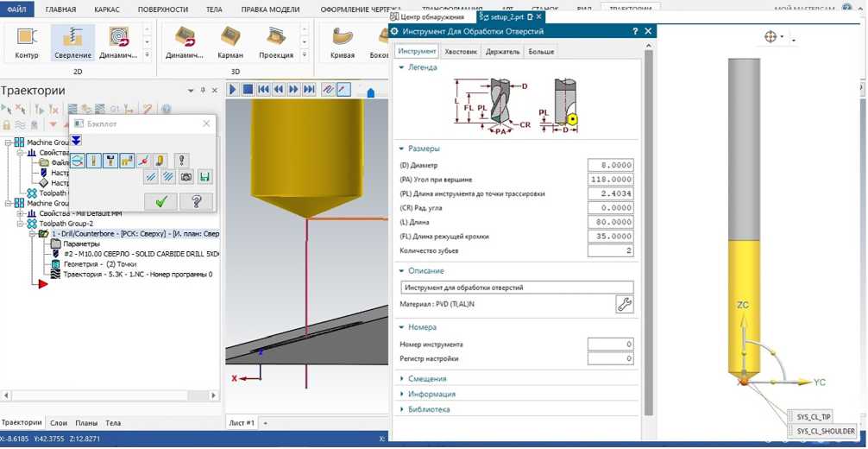Viewport: 868px width, 449px height.
Task: Click the camera snapshot icon in Бэкплот
Action: click(186, 177)
